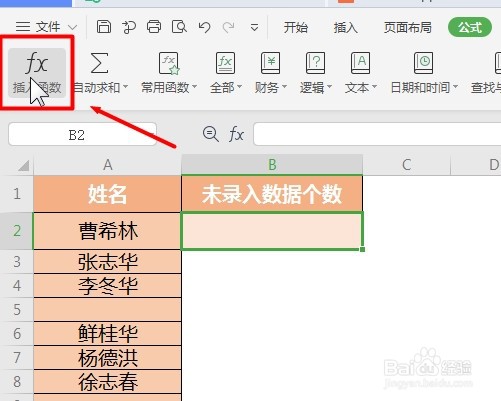Open the 财务 functions icon
Image resolution: width=501 pixels, height=401 pixels.
pyautogui.click(x=270, y=63)
